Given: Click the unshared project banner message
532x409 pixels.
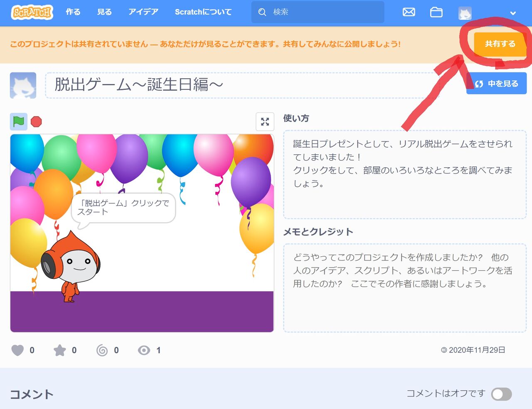Looking at the screenshot, I should [205, 44].
